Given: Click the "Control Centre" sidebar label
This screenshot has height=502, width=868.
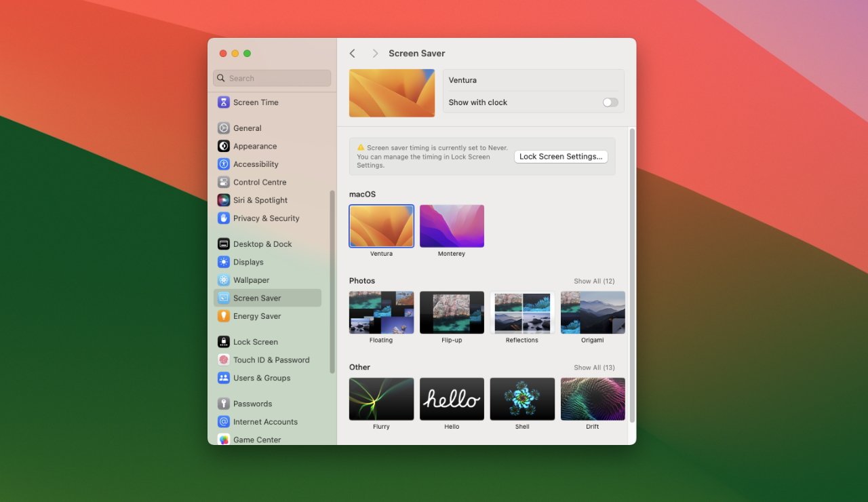Looking at the screenshot, I should click(x=260, y=182).
